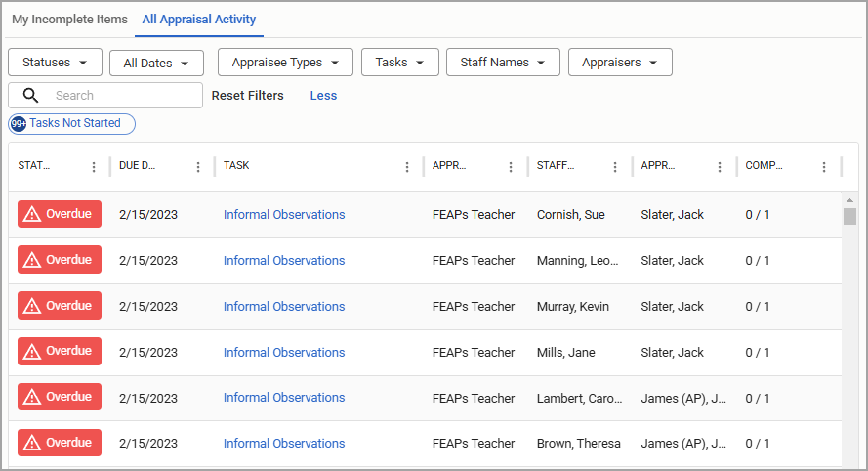This screenshot has width=868, height=471.
Task: Click the scrollbar up arrow
Action: click(x=849, y=200)
